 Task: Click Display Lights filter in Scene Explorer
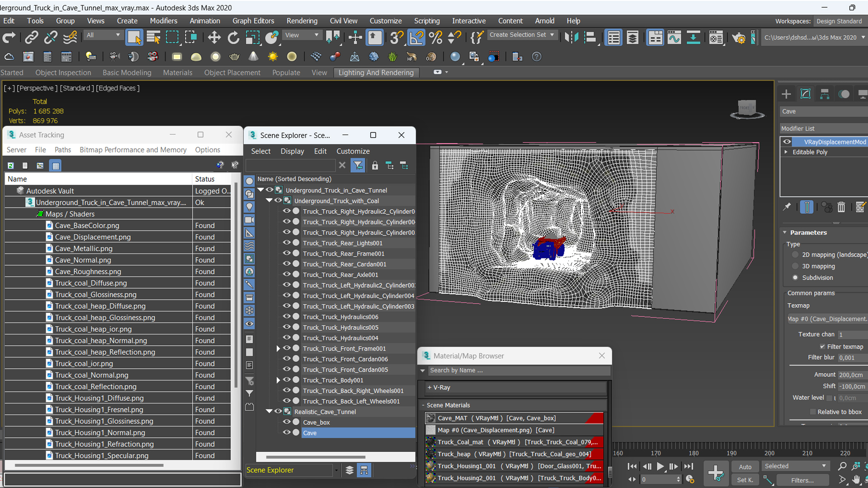point(249,207)
